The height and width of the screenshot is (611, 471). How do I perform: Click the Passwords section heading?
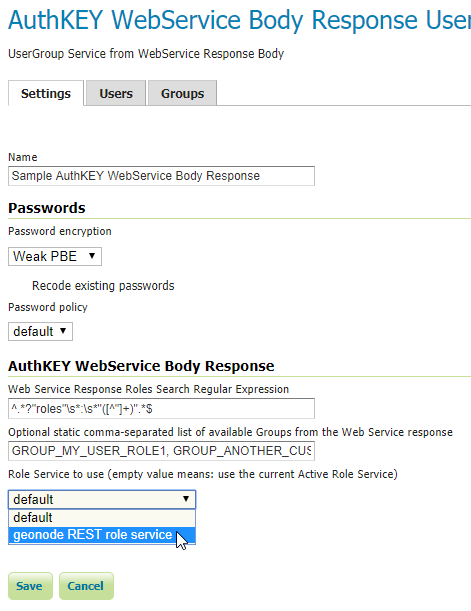pos(47,208)
